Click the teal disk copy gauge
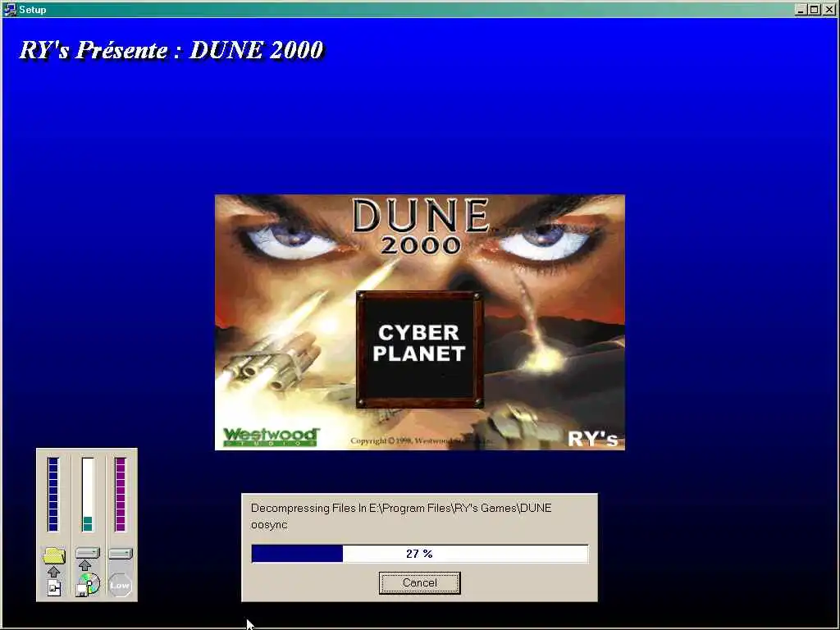 click(x=87, y=494)
